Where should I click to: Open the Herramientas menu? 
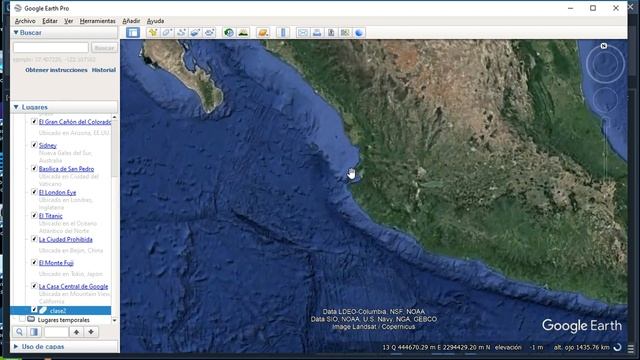(x=98, y=21)
